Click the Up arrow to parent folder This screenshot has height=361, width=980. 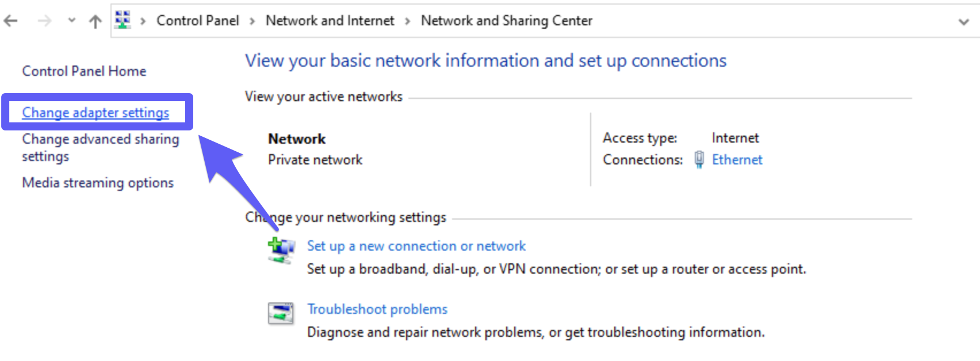coord(95,21)
